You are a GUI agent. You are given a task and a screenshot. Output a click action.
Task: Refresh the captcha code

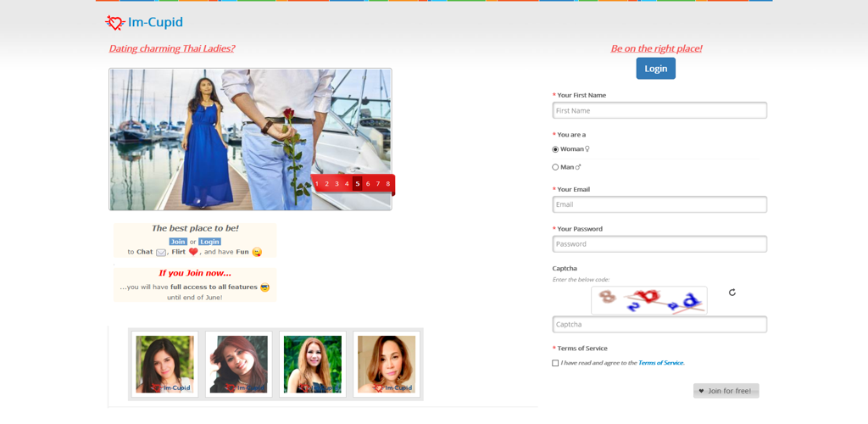(x=732, y=293)
